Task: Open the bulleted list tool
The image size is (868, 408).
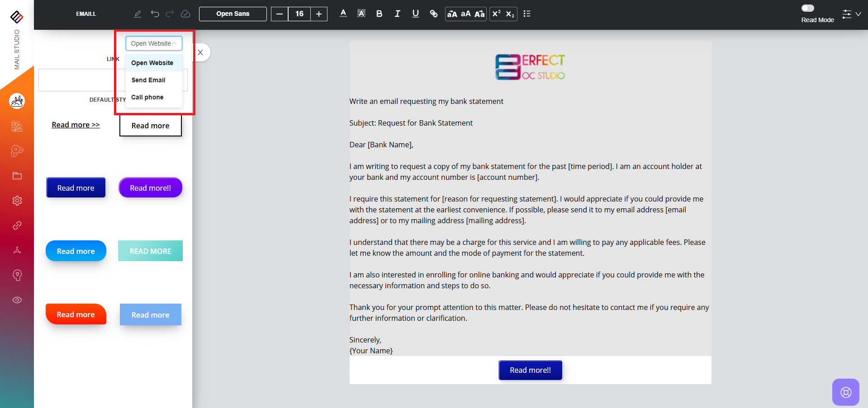Action: tap(526, 14)
